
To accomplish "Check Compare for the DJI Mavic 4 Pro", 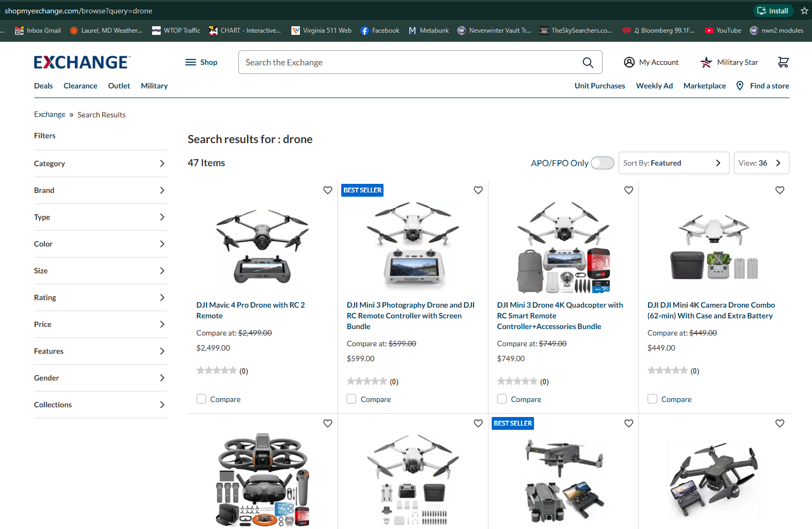I will [x=201, y=399].
